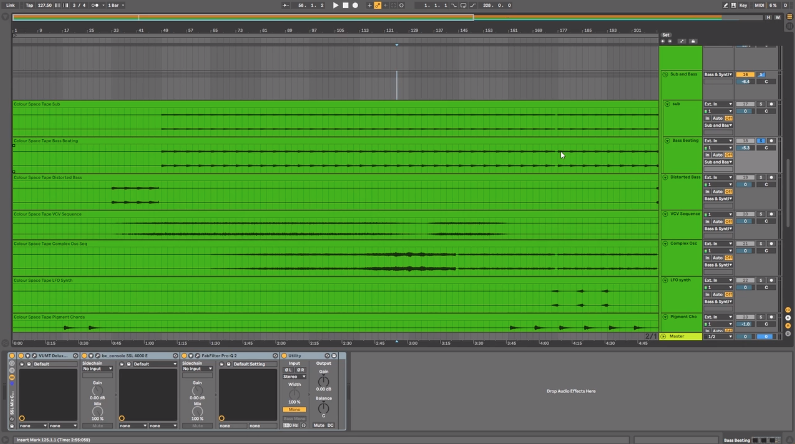The width and height of the screenshot is (795, 444).
Task: Click the Tap tempo button
Action: [x=29, y=5]
